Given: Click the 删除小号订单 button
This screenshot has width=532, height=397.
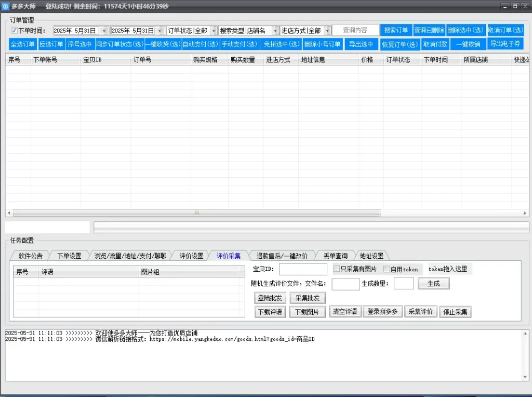Looking at the screenshot, I should (x=322, y=44).
